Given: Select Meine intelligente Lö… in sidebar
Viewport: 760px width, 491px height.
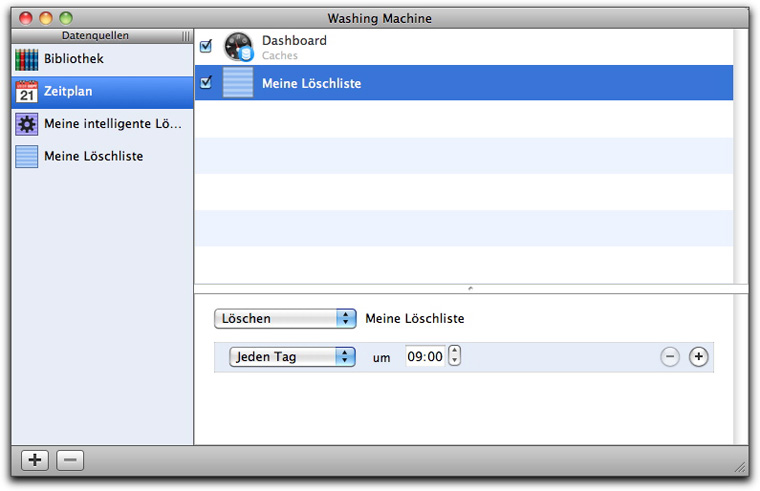Looking at the screenshot, I should 102,124.
